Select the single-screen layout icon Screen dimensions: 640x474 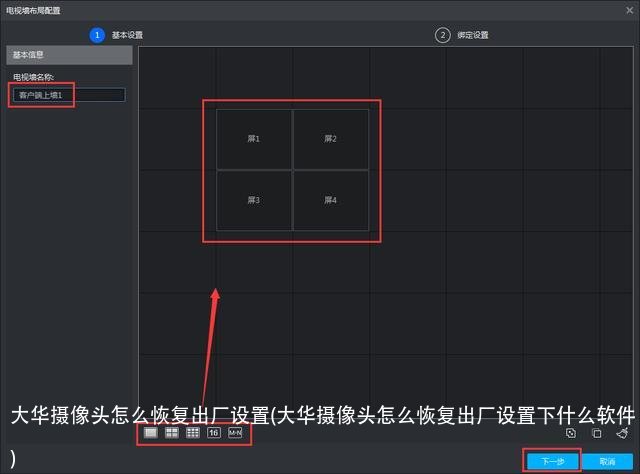click(x=151, y=432)
